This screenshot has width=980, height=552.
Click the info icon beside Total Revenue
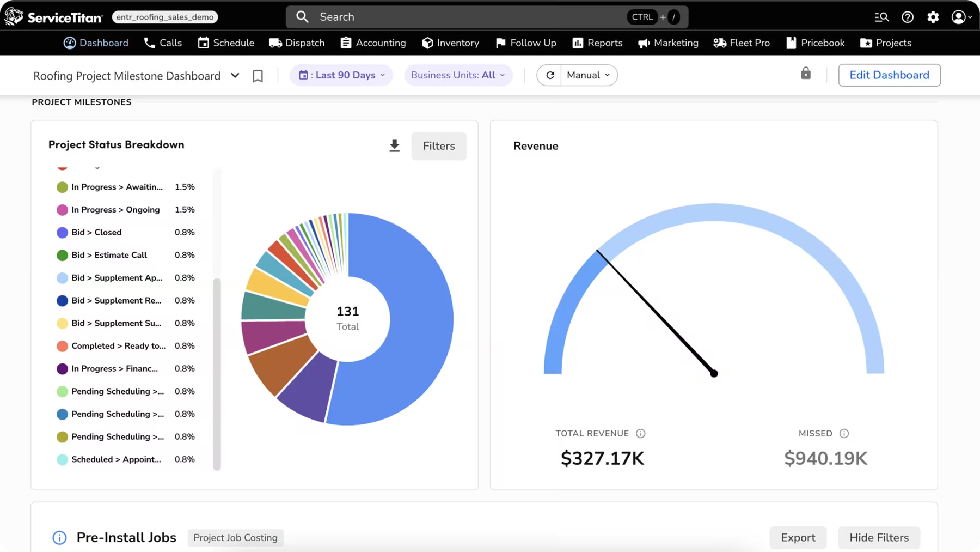[640, 433]
